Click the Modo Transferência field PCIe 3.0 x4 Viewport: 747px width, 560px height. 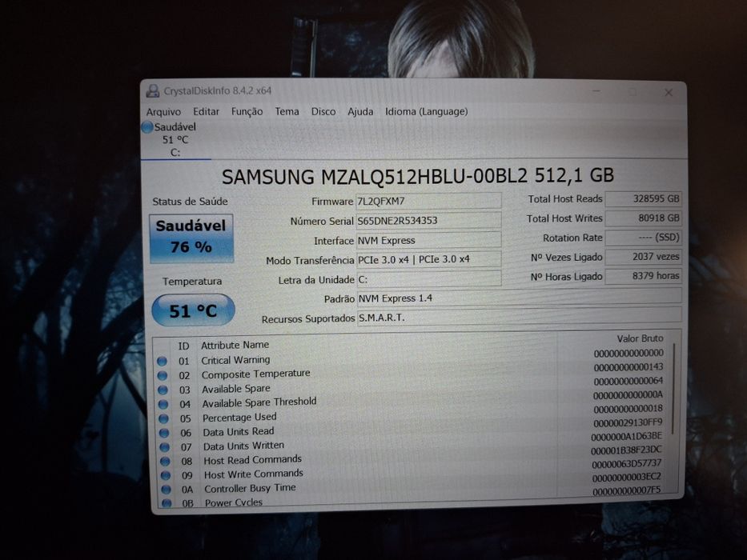click(x=429, y=259)
